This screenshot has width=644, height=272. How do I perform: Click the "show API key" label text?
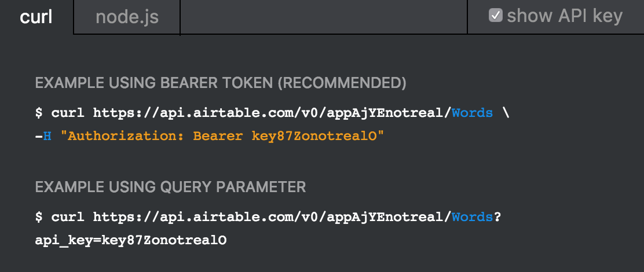pos(564,16)
